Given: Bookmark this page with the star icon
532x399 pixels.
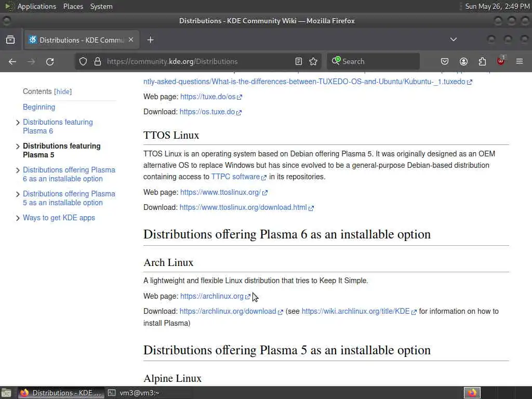Looking at the screenshot, I should pos(313,61).
